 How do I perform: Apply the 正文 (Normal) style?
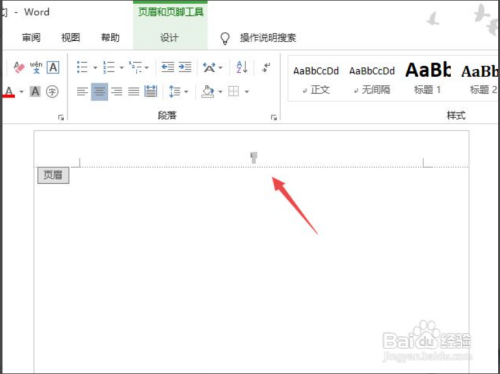316,80
